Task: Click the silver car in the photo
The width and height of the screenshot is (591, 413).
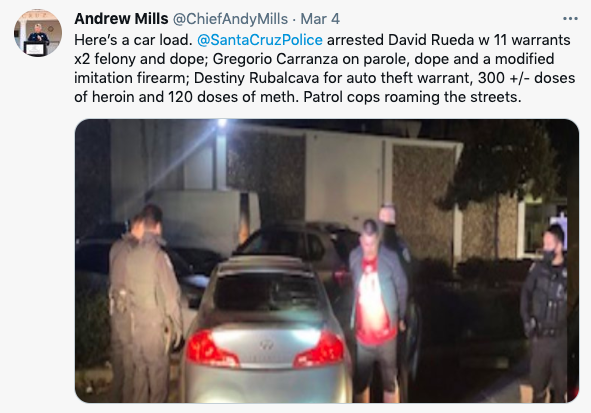Action: point(266,330)
